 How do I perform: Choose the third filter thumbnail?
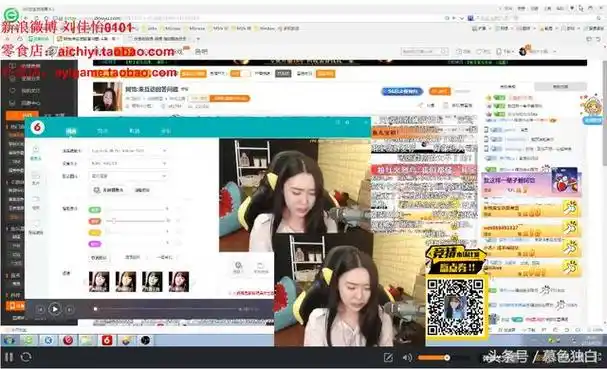pos(152,281)
